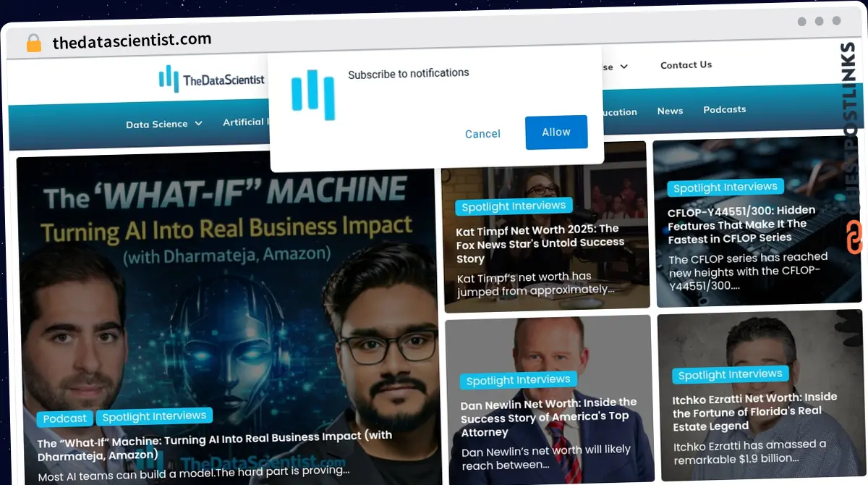Cancel the subscribe notifications prompt
This screenshot has height=485, width=868.
(482, 134)
